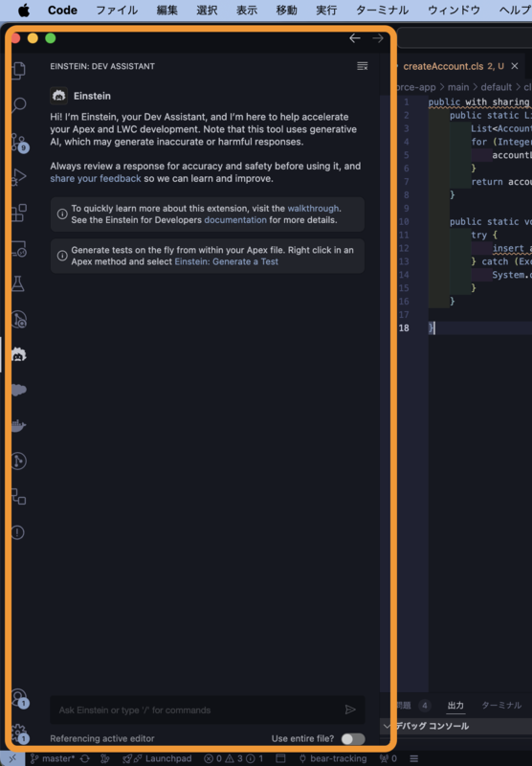Image resolution: width=532 pixels, height=766 pixels.
Task: Open remote window indicator in status bar
Action: (12, 758)
